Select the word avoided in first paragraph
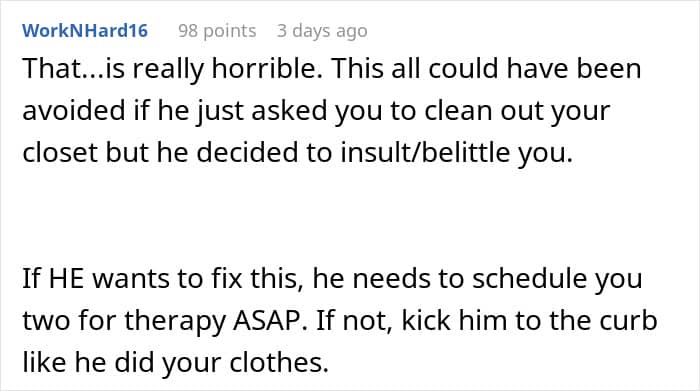Viewport: 700px width, 391px height. click(x=74, y=110)
